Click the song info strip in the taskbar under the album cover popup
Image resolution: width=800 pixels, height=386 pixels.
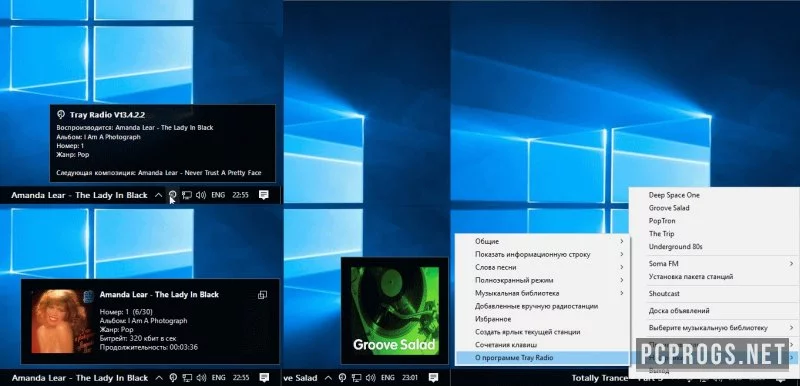(x=79, y=378)
